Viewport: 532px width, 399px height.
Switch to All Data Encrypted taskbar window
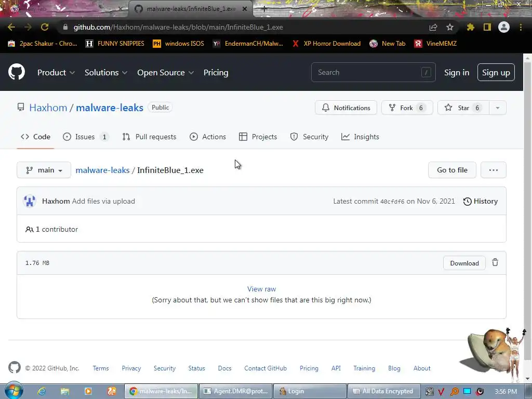[x=384, y=391]
